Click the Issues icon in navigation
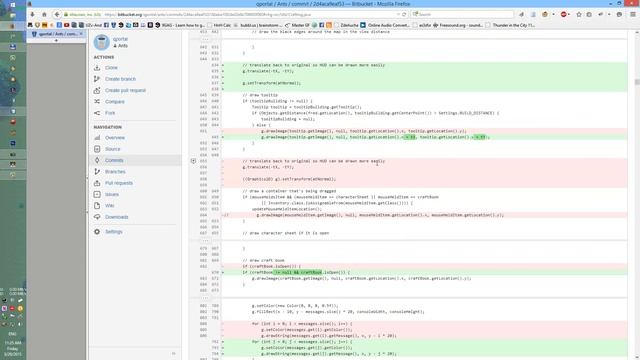 click(97, 194)
